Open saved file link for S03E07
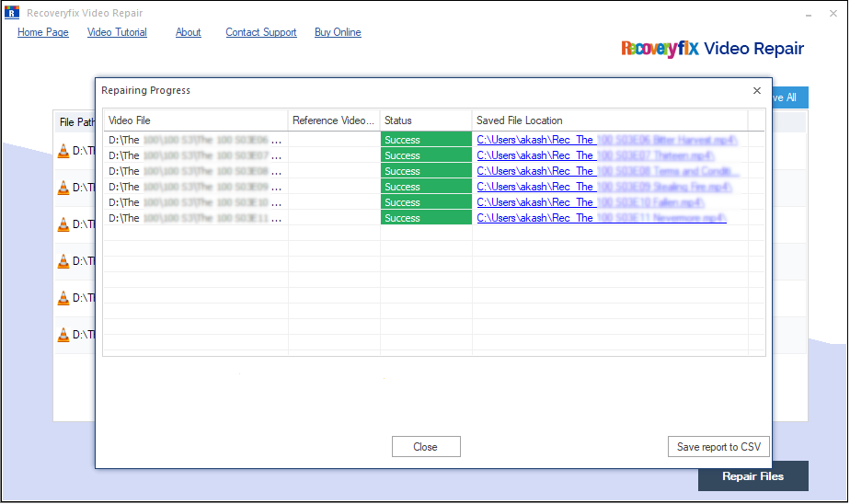This screenshot has height=504, width=850. pyautogui.click(x=595, y=155)
